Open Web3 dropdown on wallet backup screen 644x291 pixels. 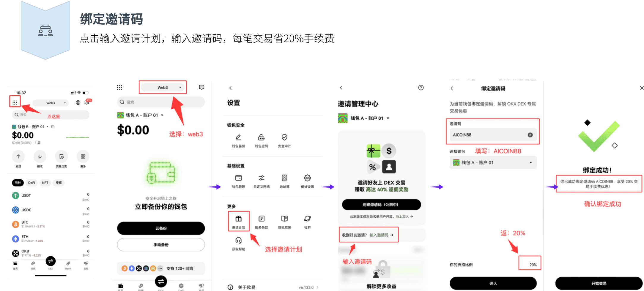click(x=163, y=87)
